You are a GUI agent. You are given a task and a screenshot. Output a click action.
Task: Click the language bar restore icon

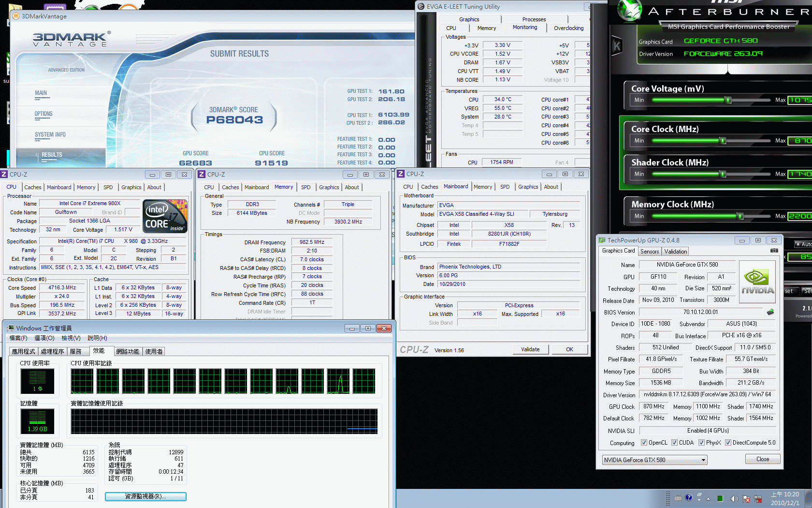(x=699, y=494)
